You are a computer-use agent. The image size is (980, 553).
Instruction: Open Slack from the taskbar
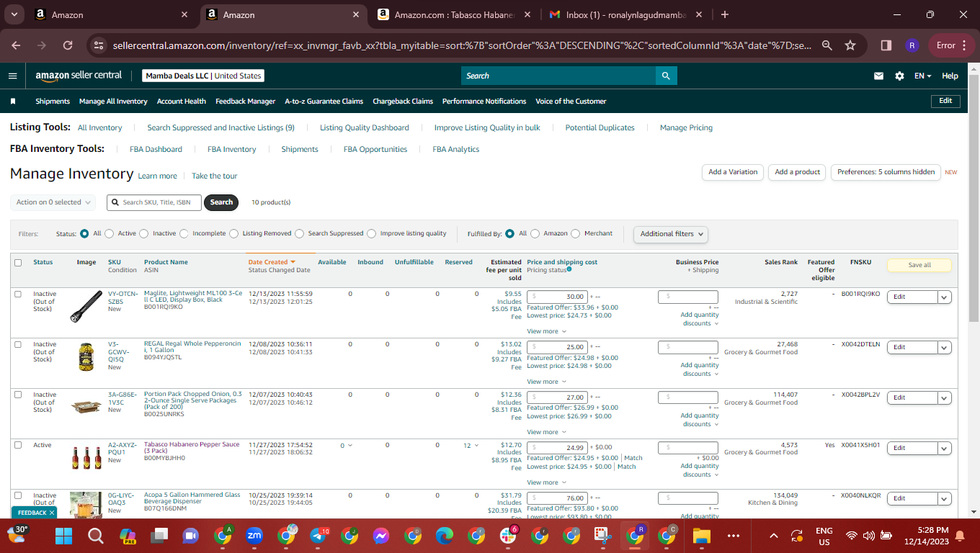click(x=508, y=536)
